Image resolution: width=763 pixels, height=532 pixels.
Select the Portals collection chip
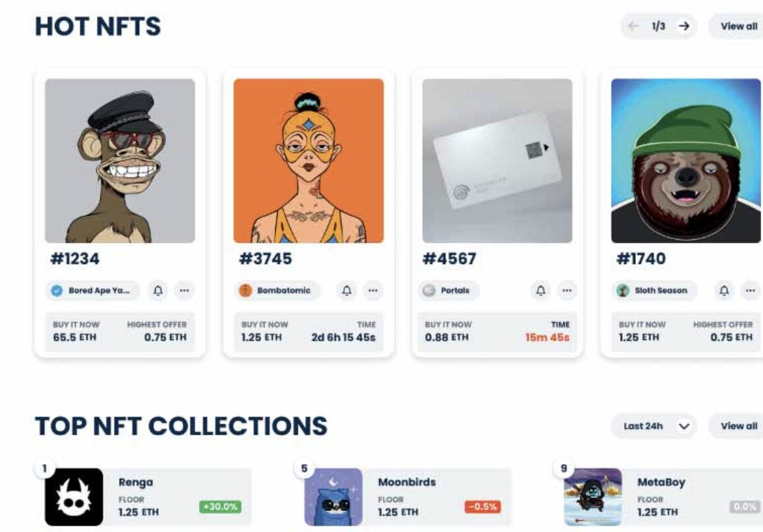tap(450, 290)
